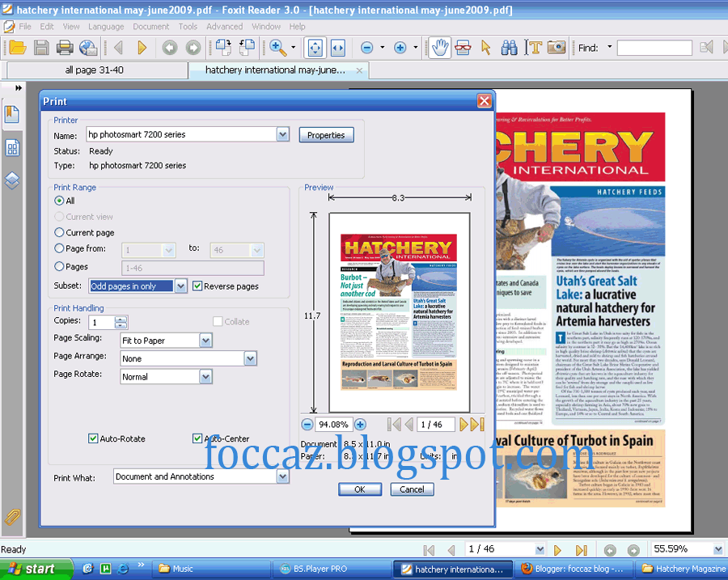728x580 pixels.
Task: Click the Next View round button
Action: tap(193, 48)
